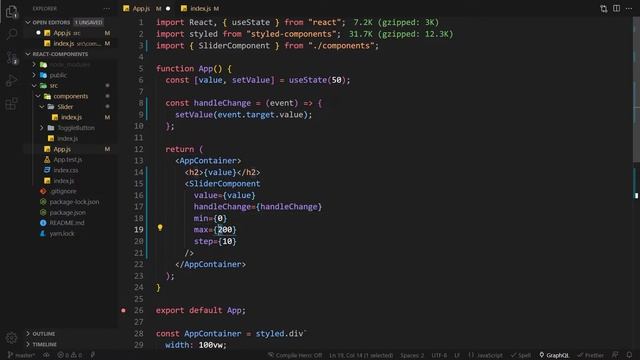Click the JavaScript language mode indicator
Viewport: 640px width, 360px height.
485,355
